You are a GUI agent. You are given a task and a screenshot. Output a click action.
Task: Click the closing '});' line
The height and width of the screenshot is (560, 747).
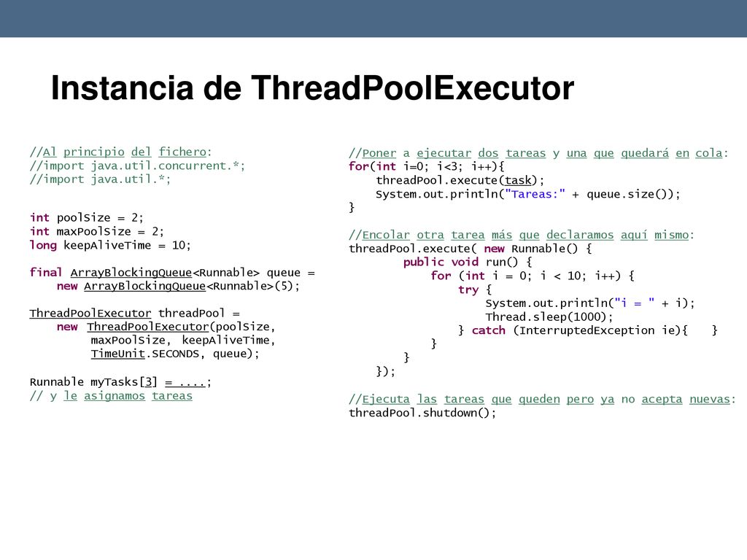point(386,371)
